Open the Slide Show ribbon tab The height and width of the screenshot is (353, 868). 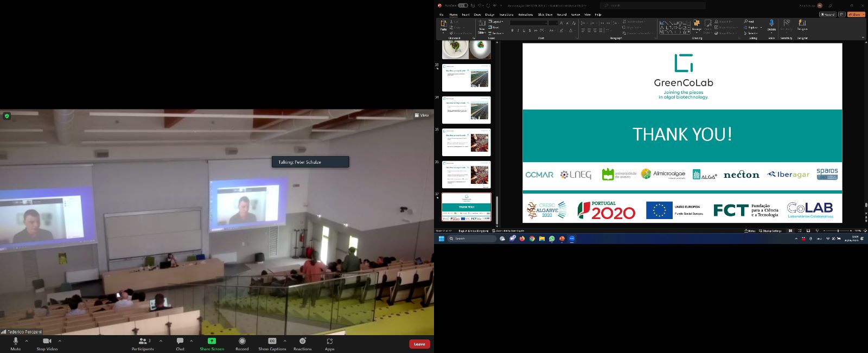click(x=545, y=15)
